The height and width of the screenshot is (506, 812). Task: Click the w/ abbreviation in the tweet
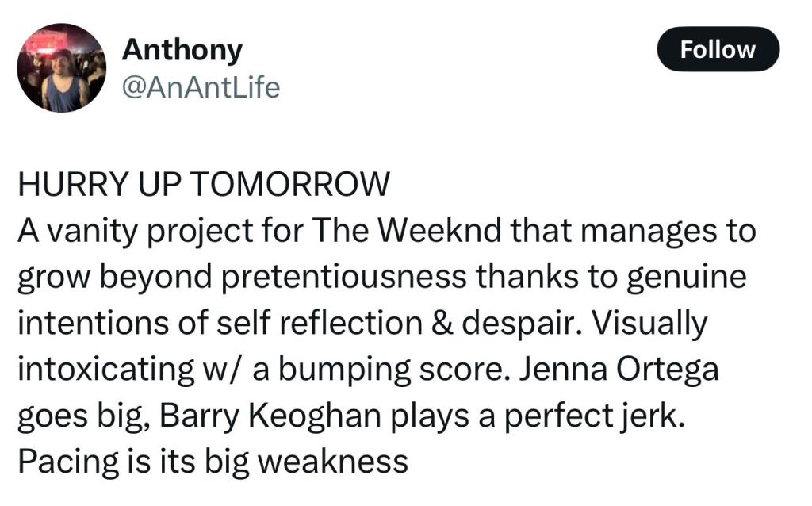point(222,370)
